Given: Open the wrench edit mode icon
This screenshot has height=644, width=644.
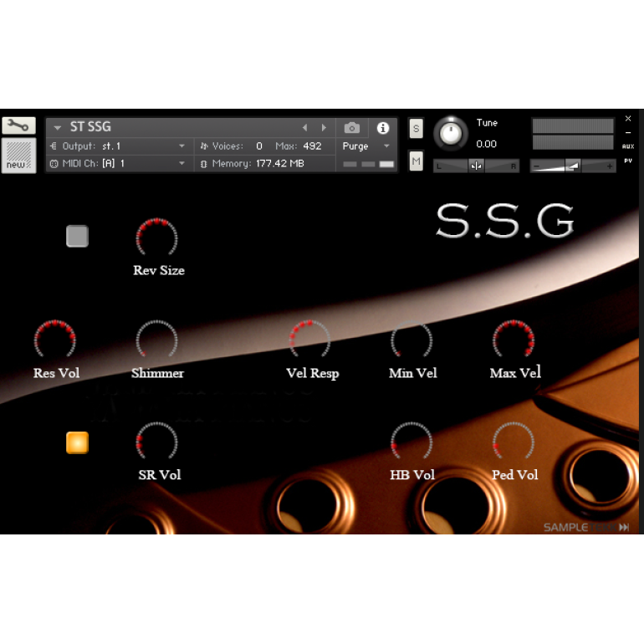Looking at the screenshot, I should point(18,125).
